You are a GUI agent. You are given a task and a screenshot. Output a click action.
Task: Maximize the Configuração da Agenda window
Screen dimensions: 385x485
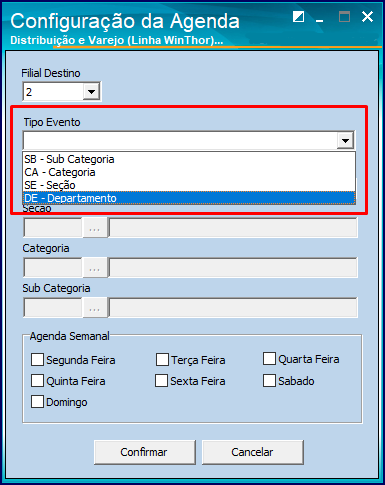click(x=344, y=16)
